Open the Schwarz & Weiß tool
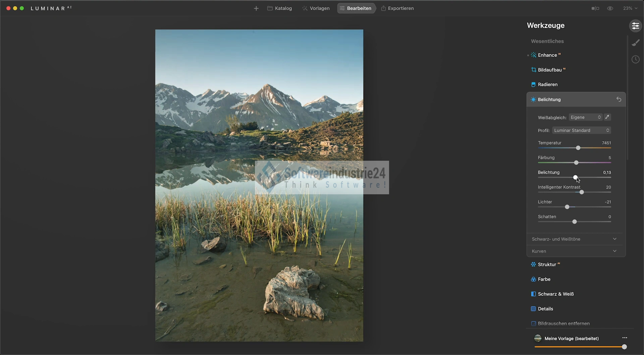The image size is (644, 355). click(x=555, y=294)
